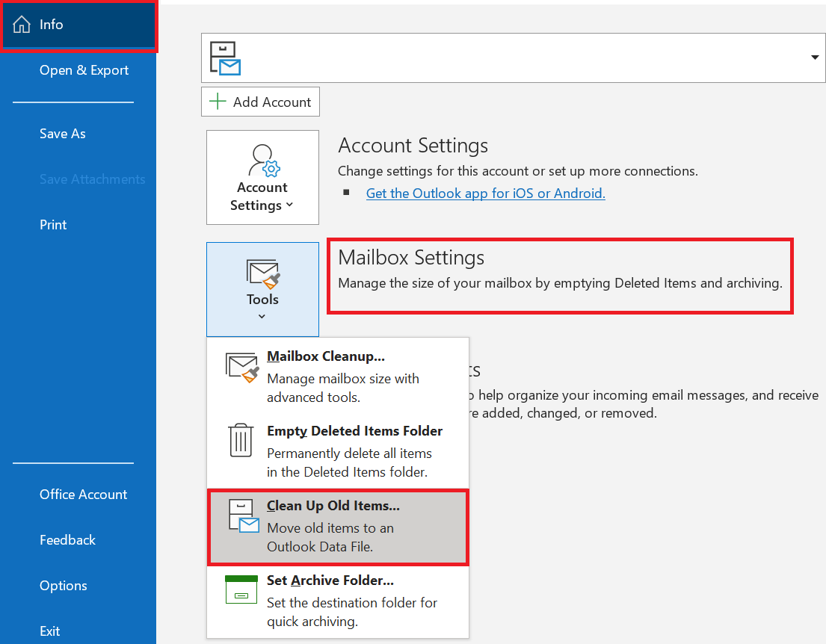The width and height of the screenshot is (826, 644).
Task: Choose Mailbox Cleanup... menu entry
Action: click(338, 377)
